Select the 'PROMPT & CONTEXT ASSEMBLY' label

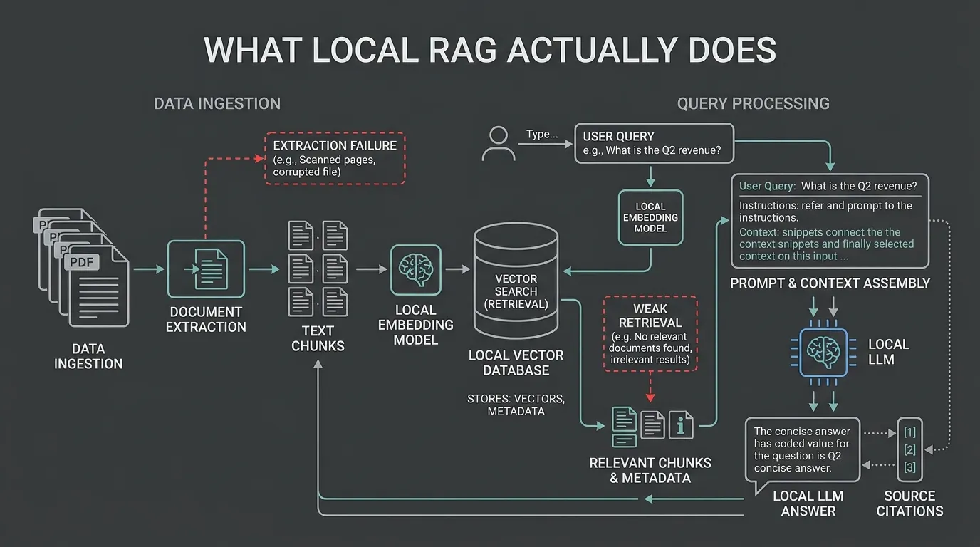tap(830, 283)
